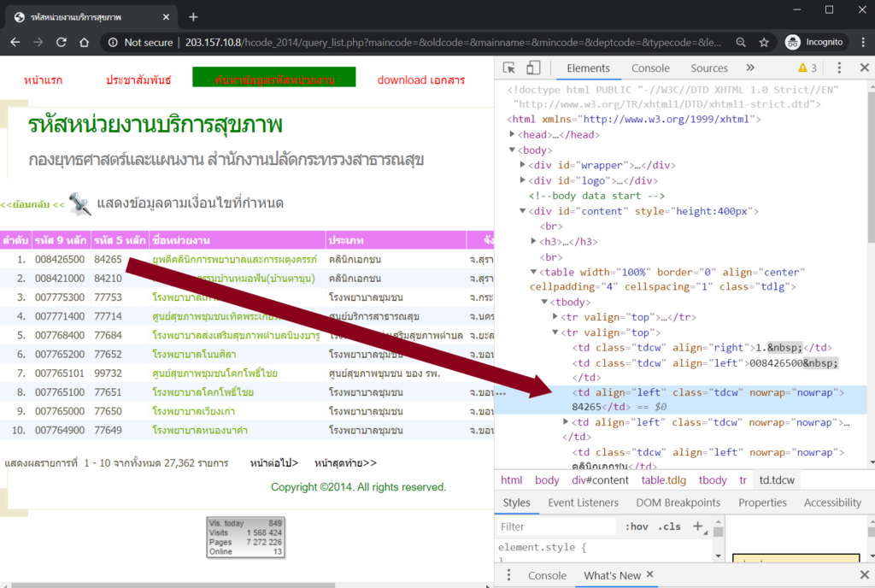This screenshot has width=875, height=588.
Task: Switch to the Console tab in DevTools
Action: click(650, 68)
